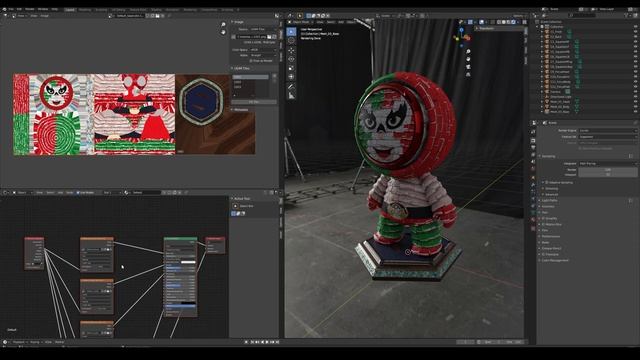
Task: Switch to wireframe viewport shading
Action: (499, 22)
